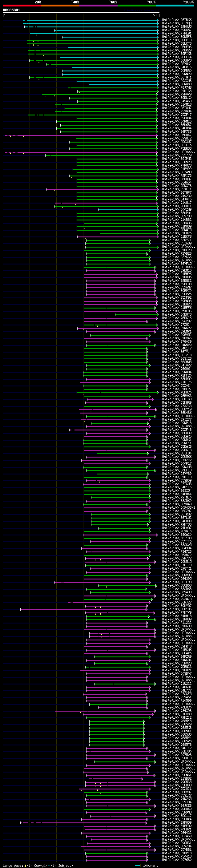The height and width of the screenshot is (868, 197).
Task: Select hit label UniRef100_B8CAC0
Action: pyautogui.click(x=177, y=535)
